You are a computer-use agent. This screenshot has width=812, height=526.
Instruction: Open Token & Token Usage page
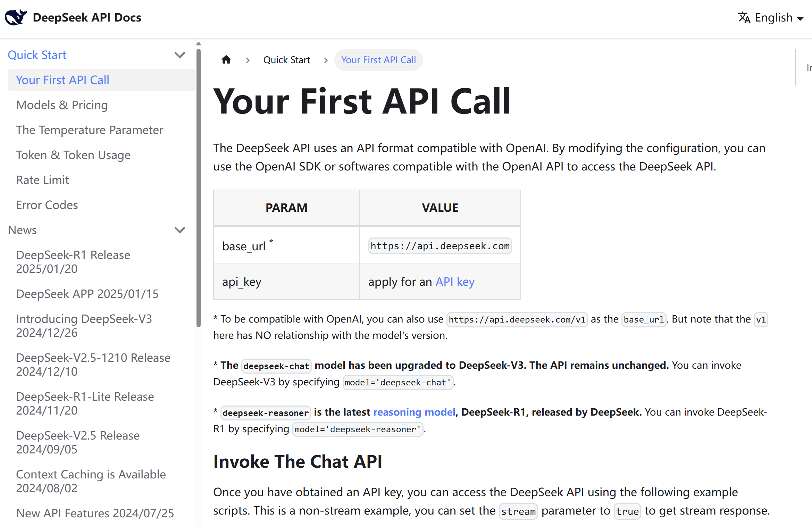click(x=73, y=155)
